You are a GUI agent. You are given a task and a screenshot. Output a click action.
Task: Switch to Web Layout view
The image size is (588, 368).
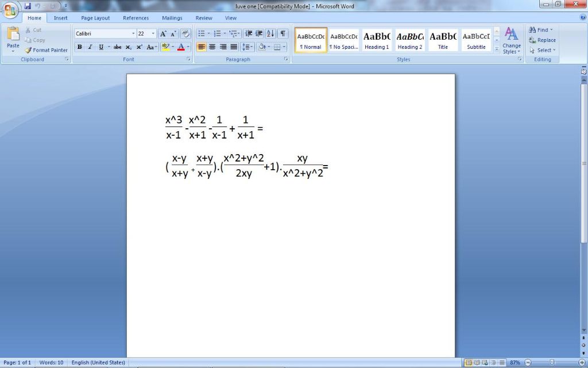point(485,362)
